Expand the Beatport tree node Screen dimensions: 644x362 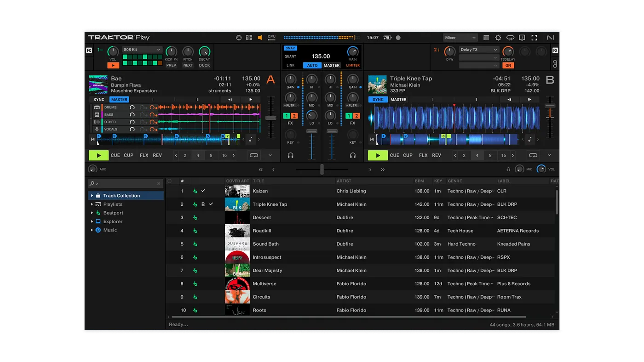tap(92, 213)
